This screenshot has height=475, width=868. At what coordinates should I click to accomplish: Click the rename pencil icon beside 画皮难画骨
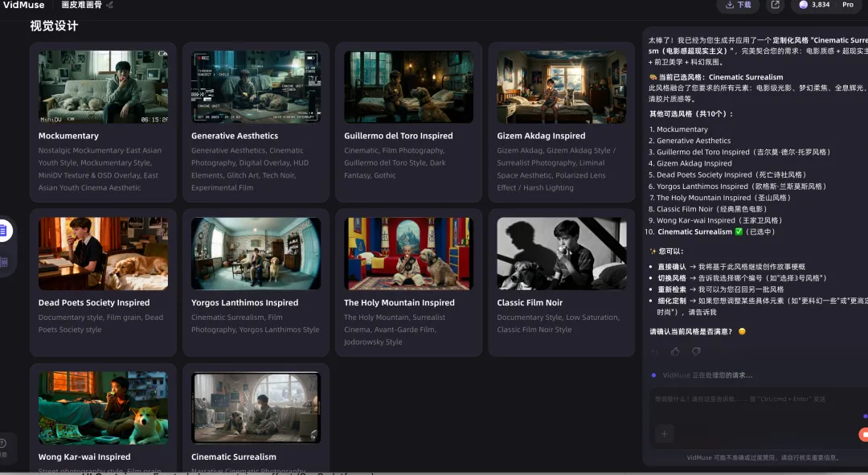[x=109, y=5]
